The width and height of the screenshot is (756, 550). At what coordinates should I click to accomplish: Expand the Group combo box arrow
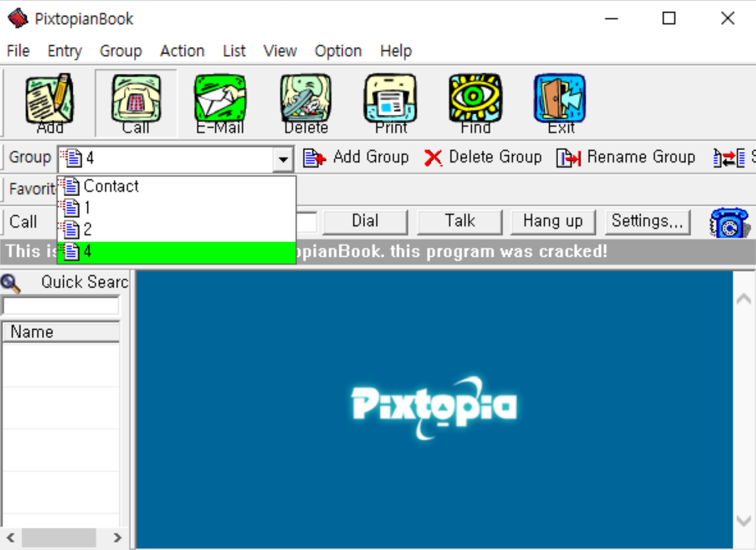point(283,159)
